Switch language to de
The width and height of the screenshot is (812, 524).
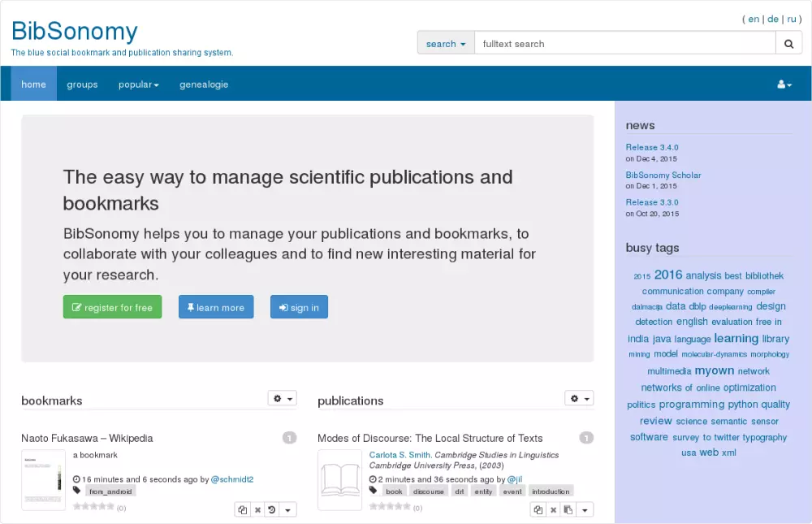pos(773,19)
